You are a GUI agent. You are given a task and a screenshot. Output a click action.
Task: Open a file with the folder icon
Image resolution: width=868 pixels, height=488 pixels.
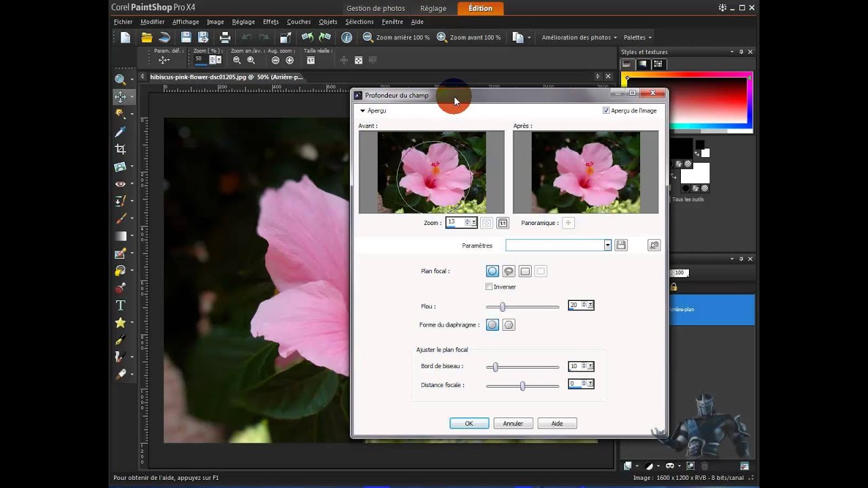[146, 38]
